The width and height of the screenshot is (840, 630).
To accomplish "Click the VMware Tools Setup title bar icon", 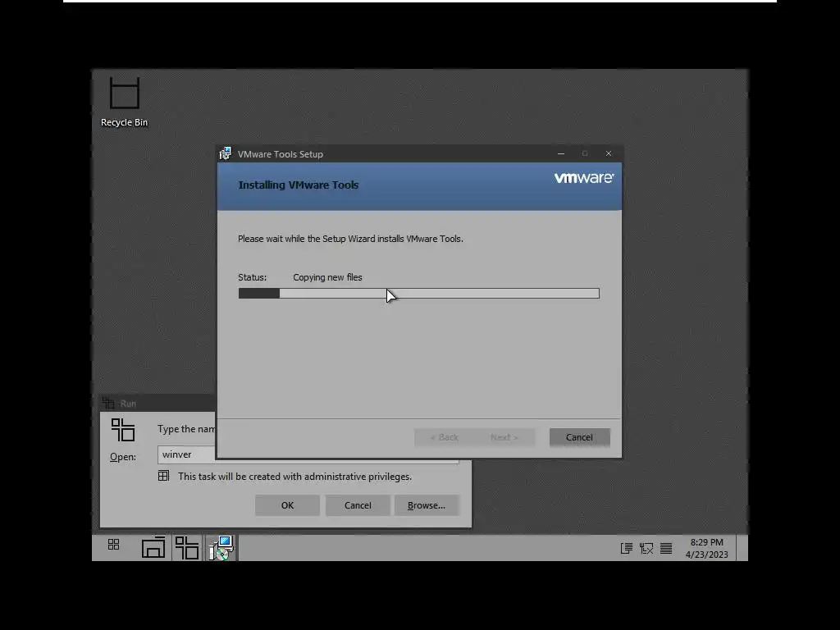I will coord(226,153).
